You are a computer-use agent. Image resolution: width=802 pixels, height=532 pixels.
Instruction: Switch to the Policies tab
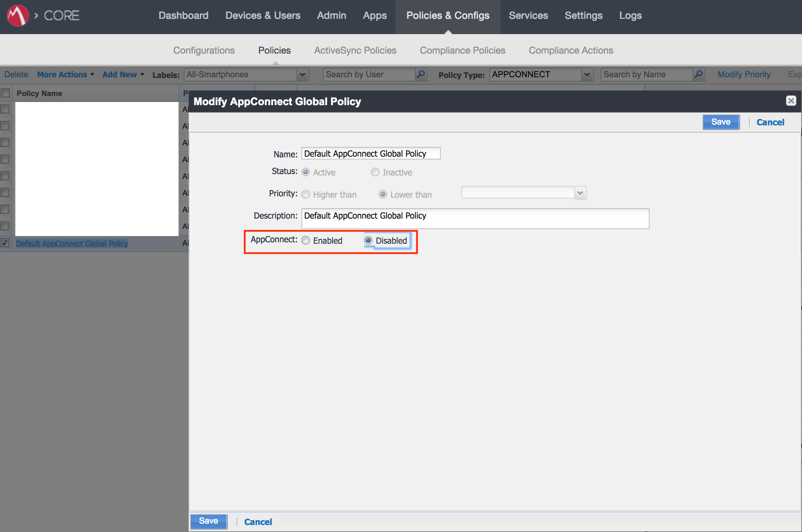coord(274,50)
